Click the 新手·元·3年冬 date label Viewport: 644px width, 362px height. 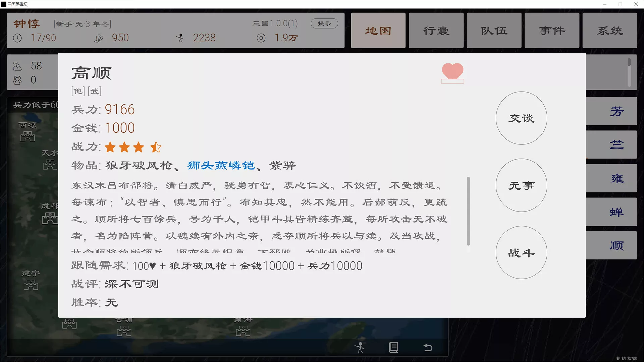point(82,24)
